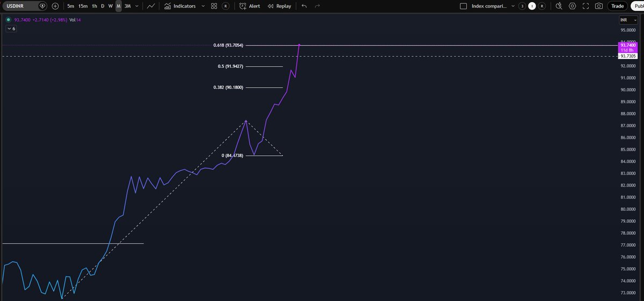644x301 pixels.
Task: Click the 80.0000 price scale value
Action: pyautogui.click(x=628, y=209)
